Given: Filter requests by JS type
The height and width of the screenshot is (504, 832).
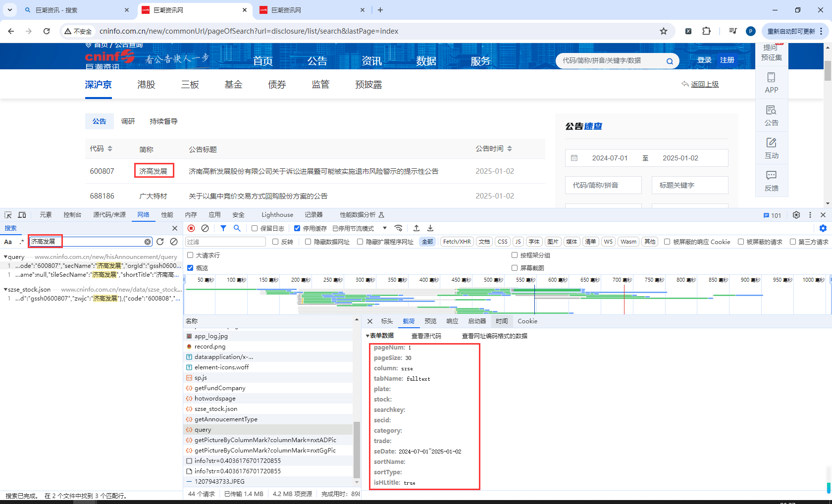Looking at the screenshot, I should coord(518,242).
